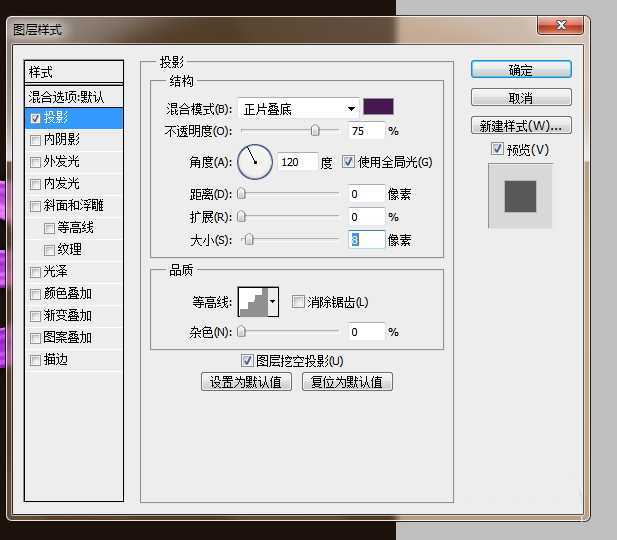Open the 混合模式 blend mode dropdown
617x540 pixels.
[x=298, y=108]
